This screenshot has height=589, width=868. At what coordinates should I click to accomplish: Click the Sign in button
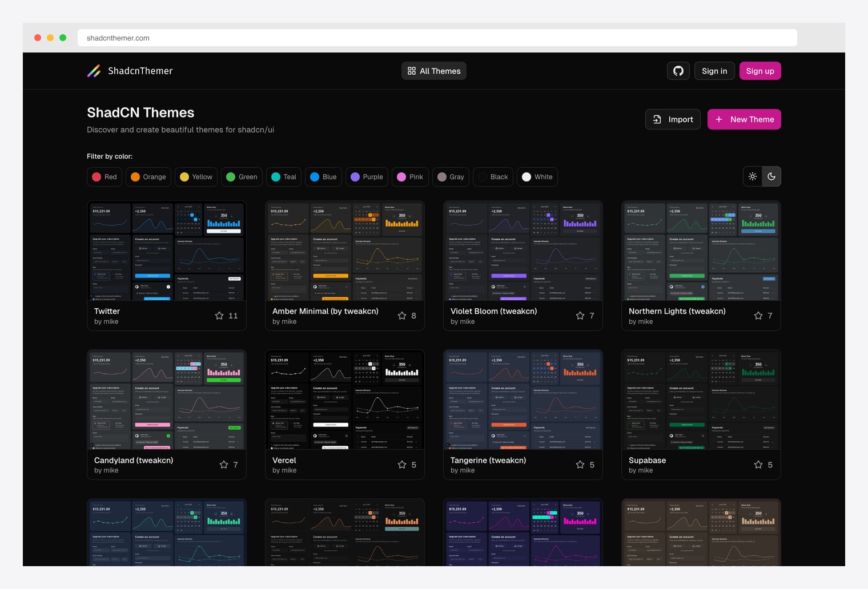coord(714,71)
